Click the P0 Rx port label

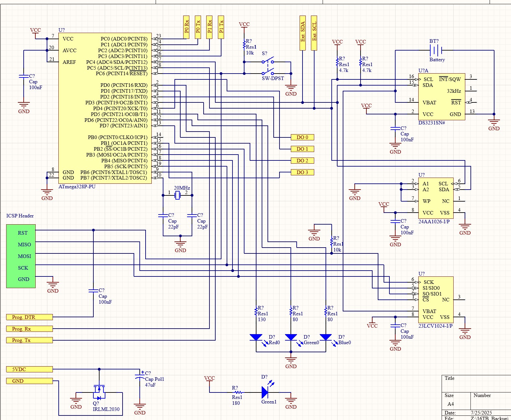click(186, 27)
